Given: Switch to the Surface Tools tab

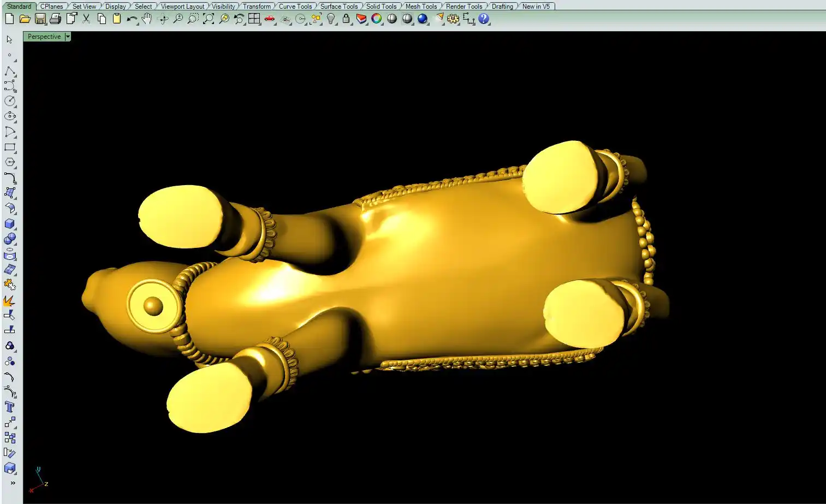Looking at the screenshot, I should (338, 7).
